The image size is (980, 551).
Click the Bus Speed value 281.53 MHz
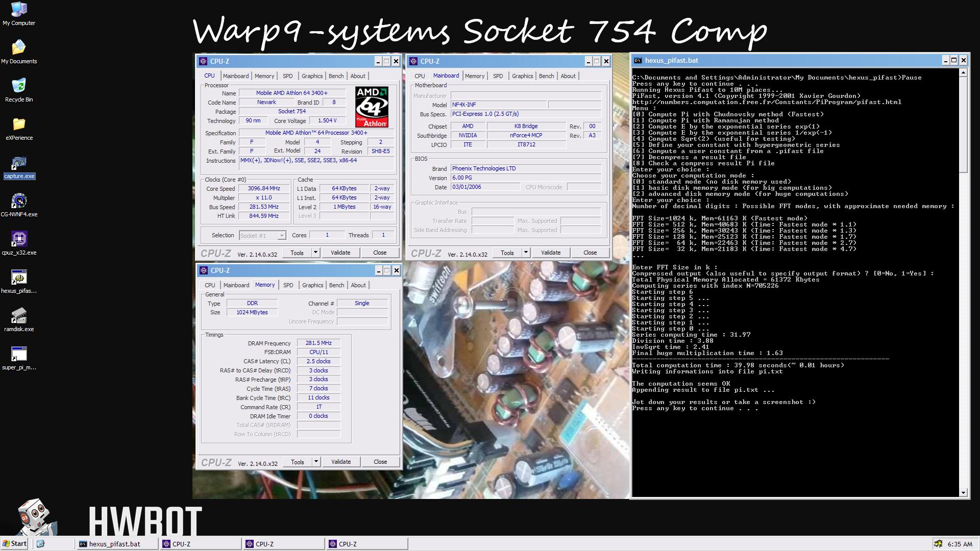point(264,207)
